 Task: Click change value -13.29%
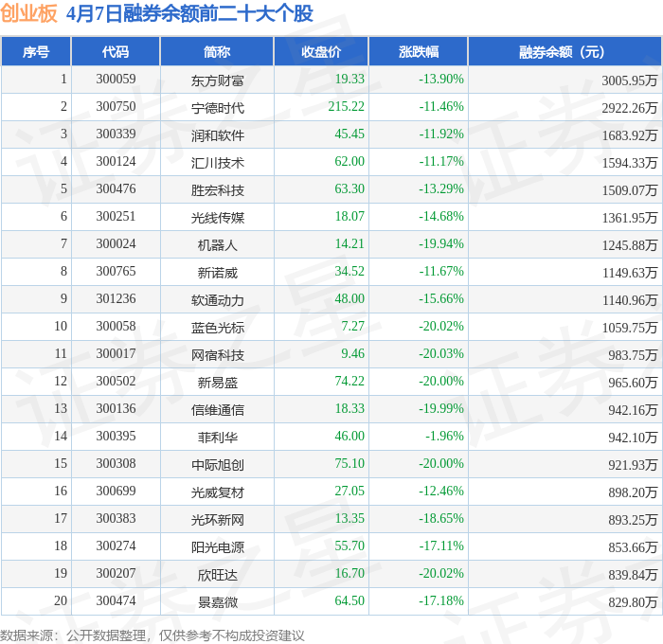pos(441,189)
